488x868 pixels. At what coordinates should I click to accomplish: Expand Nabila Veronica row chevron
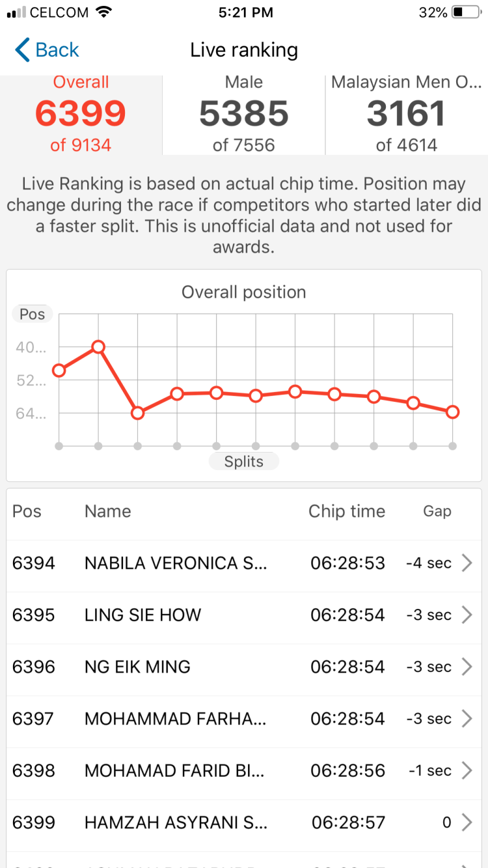tap(467, 563)
